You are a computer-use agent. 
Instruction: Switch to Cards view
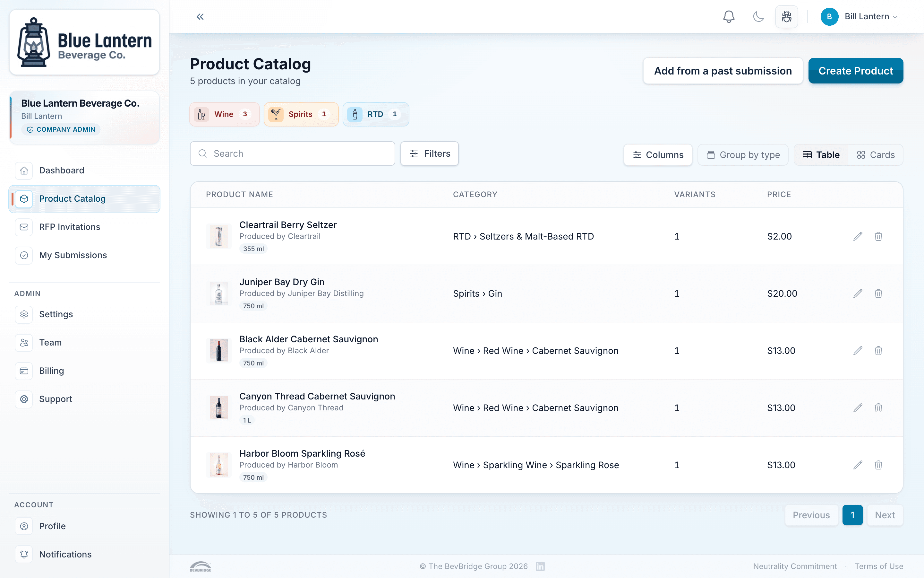point(876,155)
